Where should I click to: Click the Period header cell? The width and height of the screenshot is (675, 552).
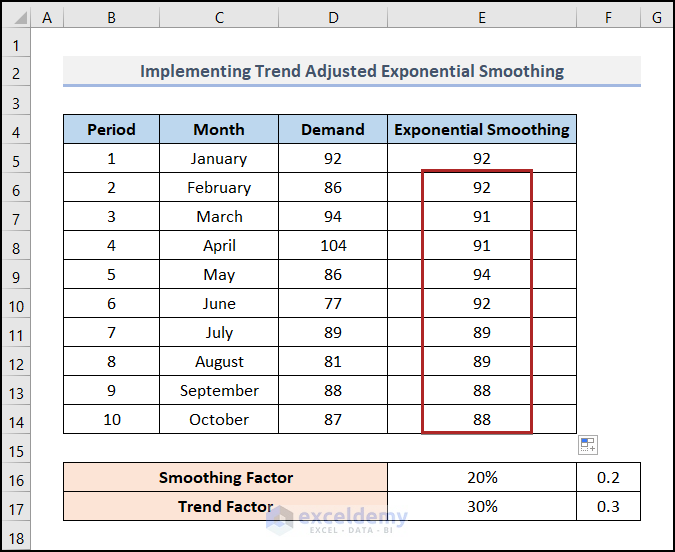(110, 130)
